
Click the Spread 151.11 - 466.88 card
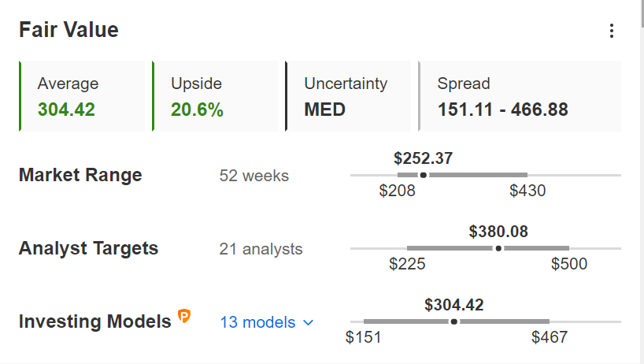click(520, 96)
